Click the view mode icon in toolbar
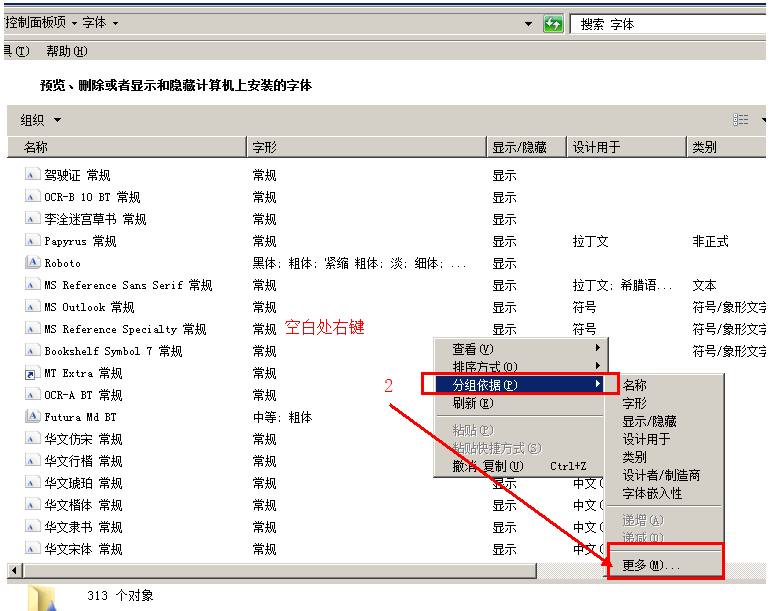This screenshot has height=611, width=778. [x=741, y=120]
